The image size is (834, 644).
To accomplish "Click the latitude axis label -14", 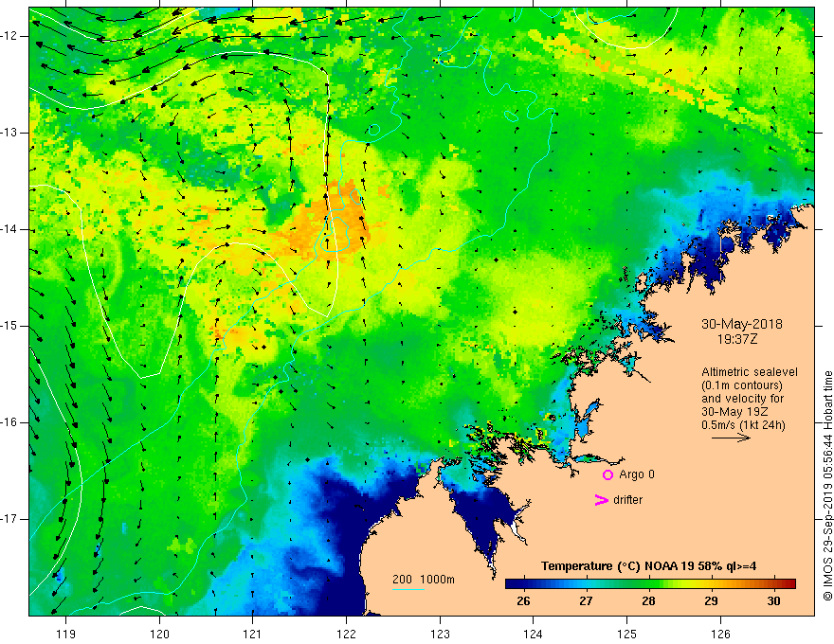I will click(9, 229).
